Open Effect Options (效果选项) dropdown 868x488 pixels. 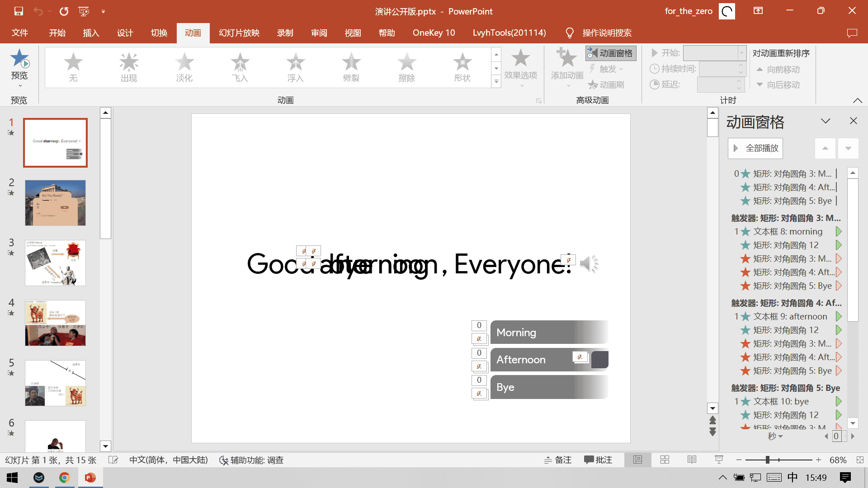(521, 68)
